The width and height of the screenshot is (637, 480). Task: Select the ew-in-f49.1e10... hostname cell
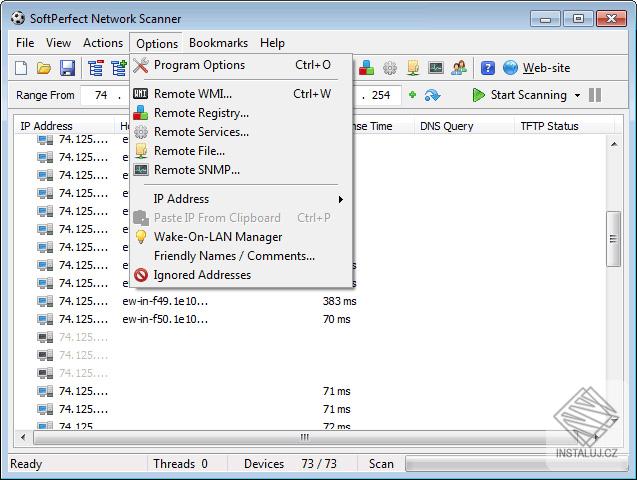[x=165, y=301]
